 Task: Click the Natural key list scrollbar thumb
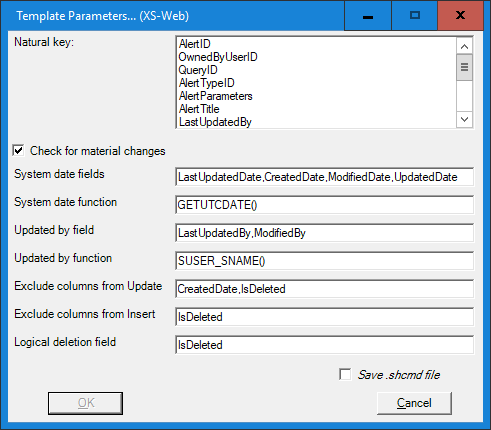tap(464, 67)
